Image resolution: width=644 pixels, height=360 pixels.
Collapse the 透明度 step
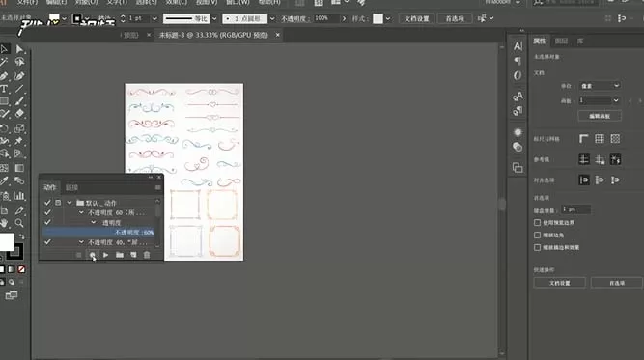(x=94, y=222)
